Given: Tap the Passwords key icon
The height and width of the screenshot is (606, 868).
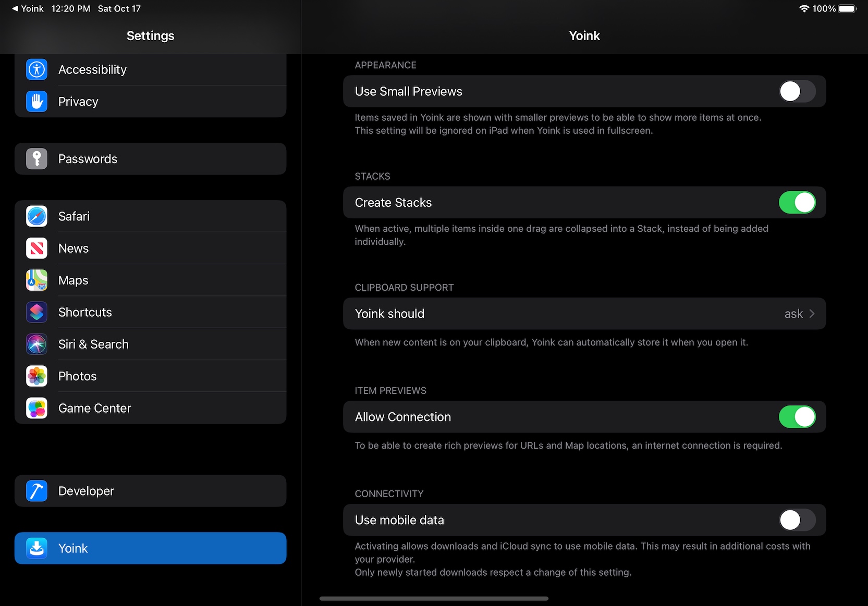Looking at the screenshot, I should pos(36,159).
